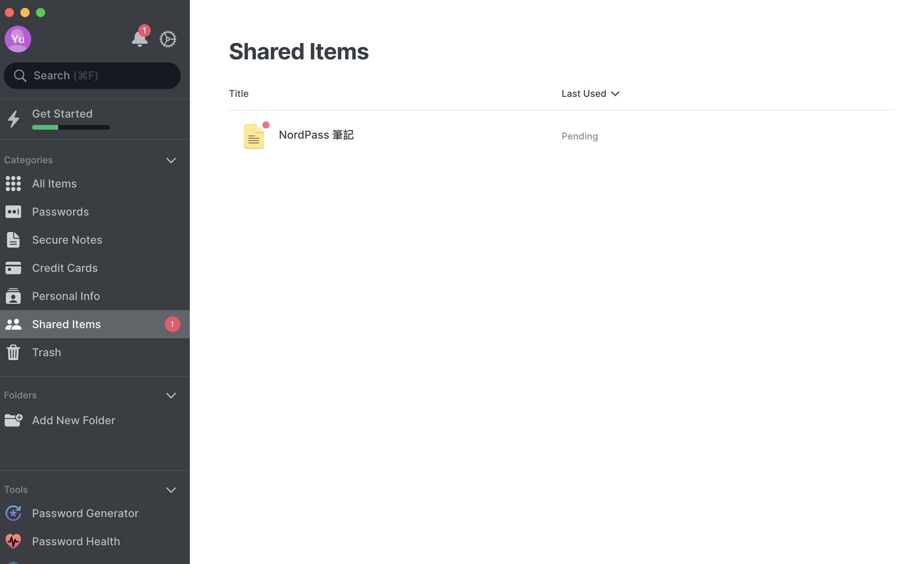924x564 pixels.
Task: Open Secure Notes category
Action: pyautogui.click(x=95, y=240)
